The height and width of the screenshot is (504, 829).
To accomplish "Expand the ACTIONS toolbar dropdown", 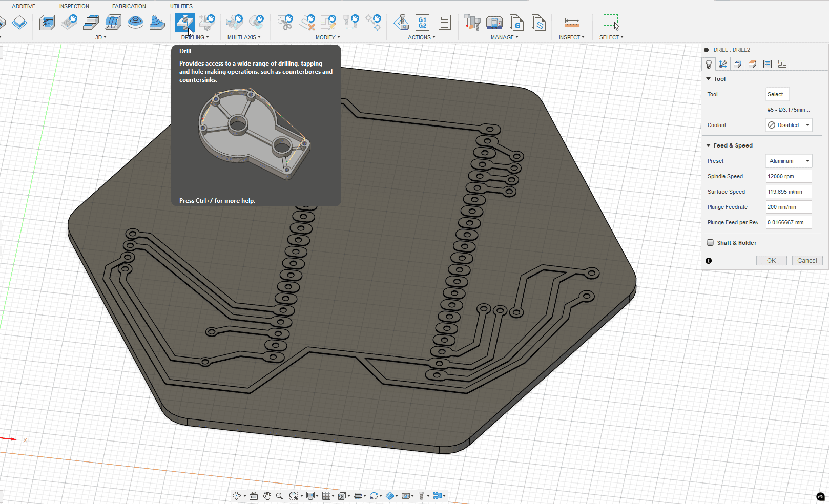I will coord(422,37).
